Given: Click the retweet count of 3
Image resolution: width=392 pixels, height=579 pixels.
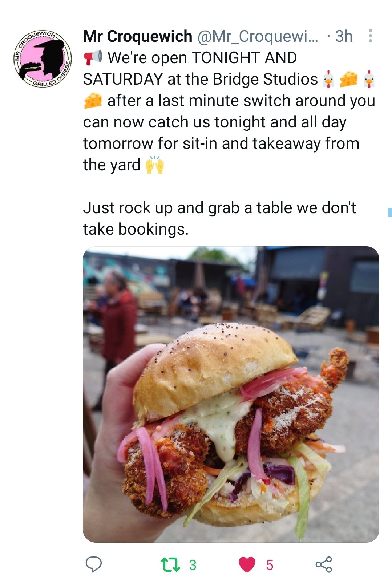Looking at the screenshot, I should pyautogui.click(x=193, y=565).
